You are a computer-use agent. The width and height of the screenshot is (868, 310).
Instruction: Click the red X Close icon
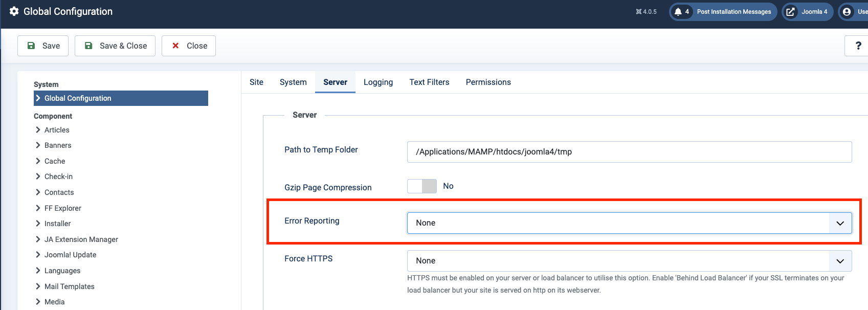pos(175,46)
